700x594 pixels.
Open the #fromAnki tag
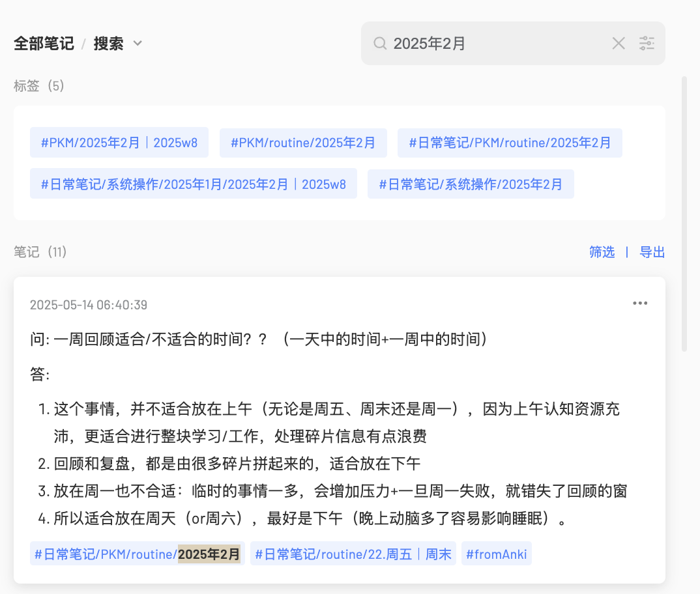497,554
